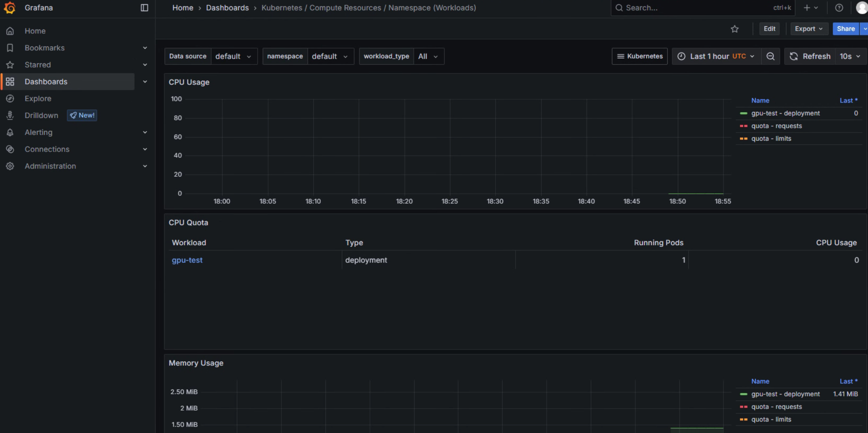868x433 pixels.
Task: Toggle quota - limits series in CPU Usage legend
Action: tap(771, 139)
